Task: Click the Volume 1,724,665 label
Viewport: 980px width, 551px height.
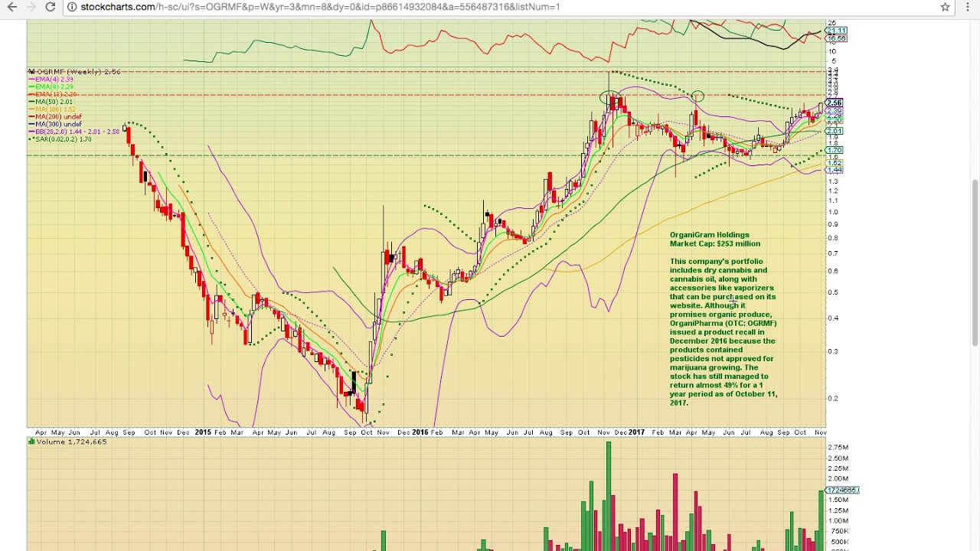Action: (67, 442)
